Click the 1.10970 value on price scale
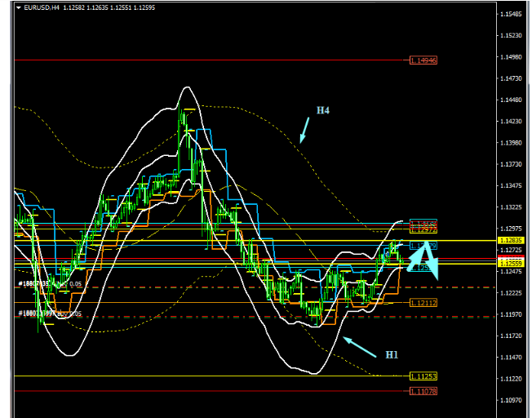This screenshot has width=532, height=418. pos(512,400)
